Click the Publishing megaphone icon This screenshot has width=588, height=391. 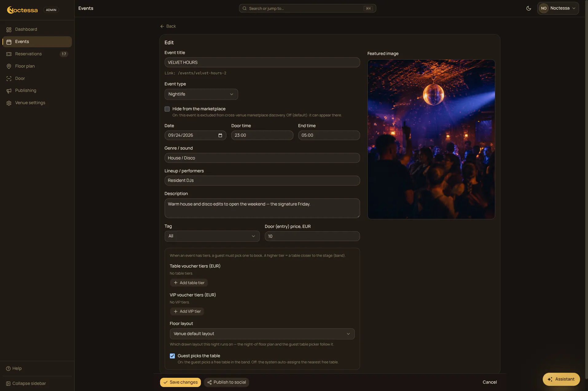pyautogui.click(x=9, y=91)
